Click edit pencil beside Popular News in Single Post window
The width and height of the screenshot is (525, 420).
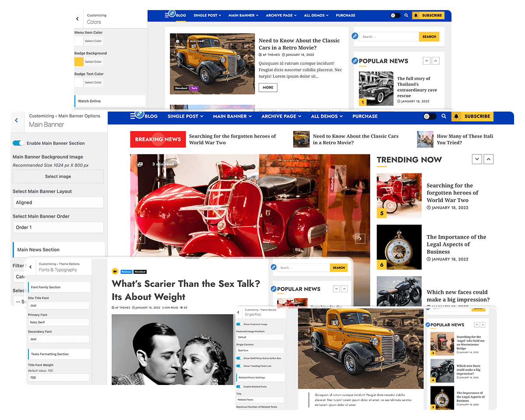pyautogui.click(x=428, y=325)
